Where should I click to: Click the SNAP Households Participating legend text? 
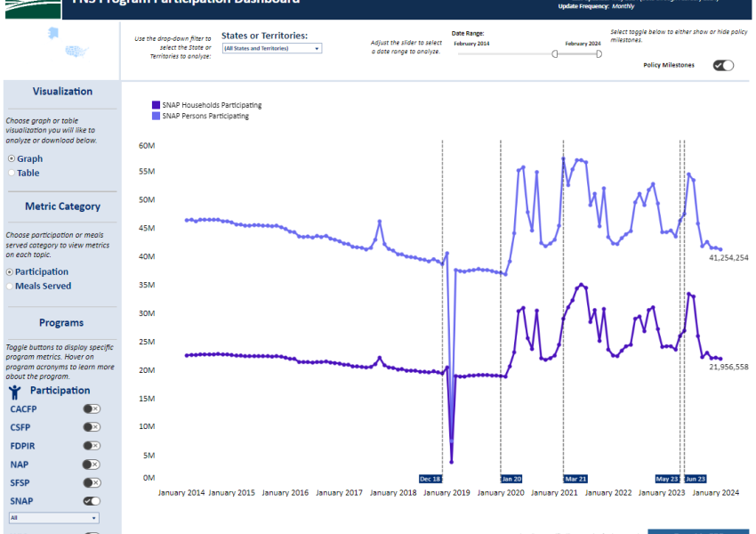point(212,105)
